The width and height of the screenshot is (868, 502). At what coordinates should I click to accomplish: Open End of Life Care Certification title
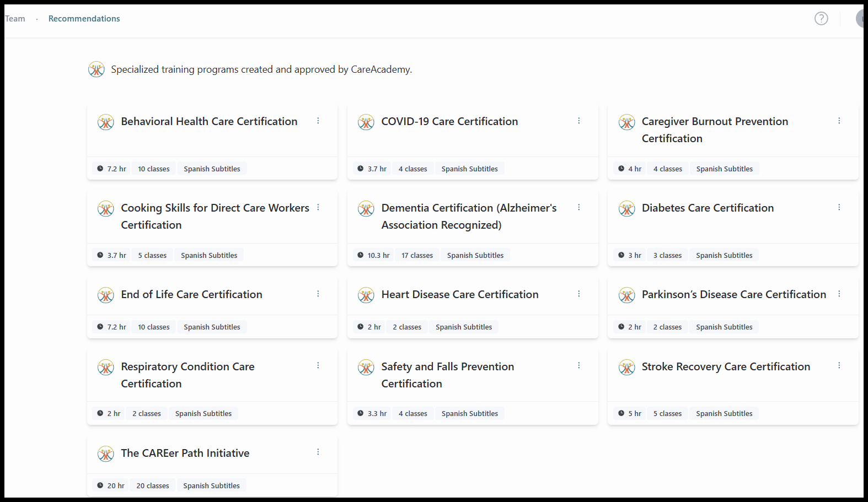coord(191,294)
